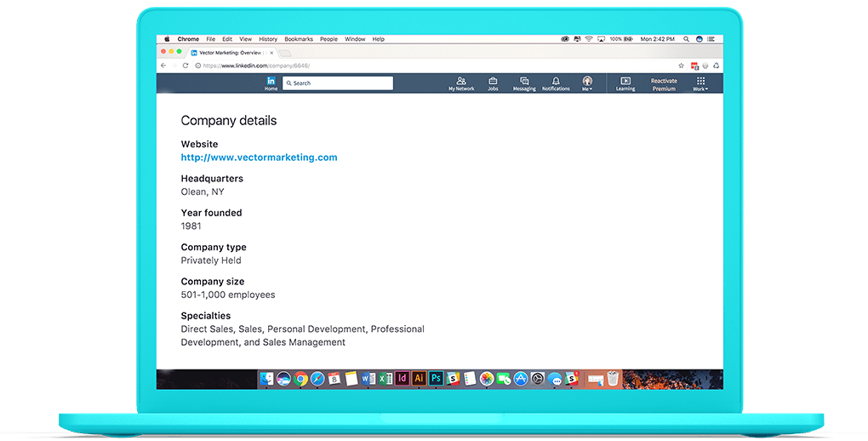Open Messages from the dock
Screen dimensions: 868x441
pos(555,378)
